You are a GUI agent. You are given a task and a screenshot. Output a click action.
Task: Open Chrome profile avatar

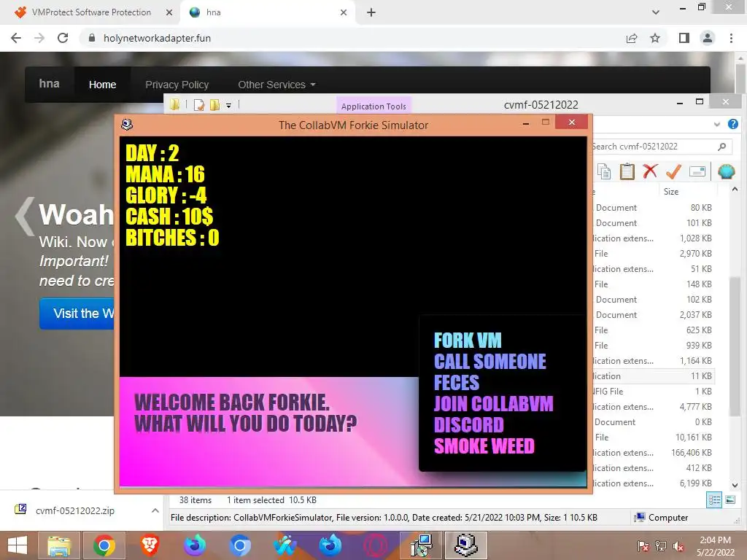pyautogui.click(x=708, y=38)
